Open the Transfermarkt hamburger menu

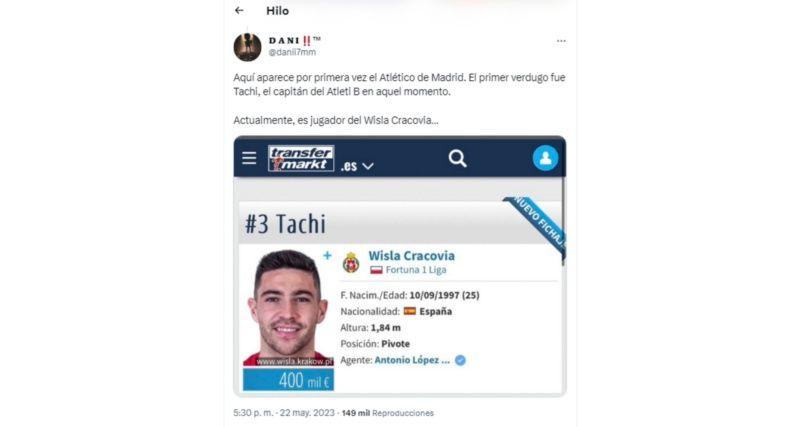[249, 158]
